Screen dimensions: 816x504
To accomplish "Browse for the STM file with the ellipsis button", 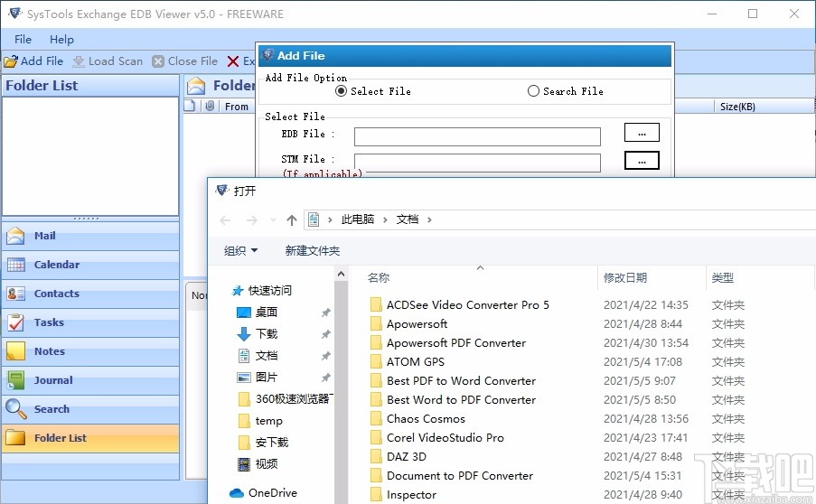I will point(642,160).
